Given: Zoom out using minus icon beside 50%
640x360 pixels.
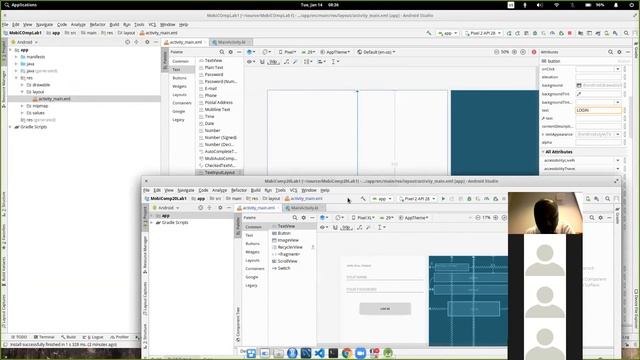Looking at the screenshot, I should point(496,52).
